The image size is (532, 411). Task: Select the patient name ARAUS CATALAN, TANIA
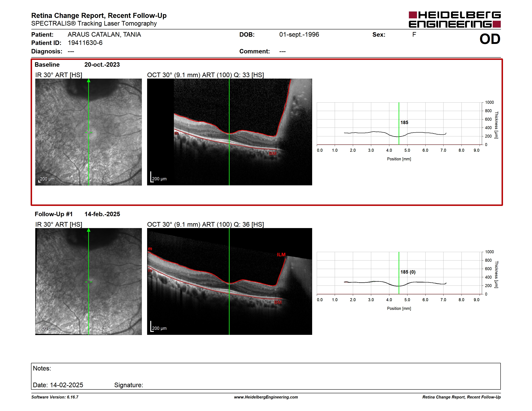click(x=104, y=35)
